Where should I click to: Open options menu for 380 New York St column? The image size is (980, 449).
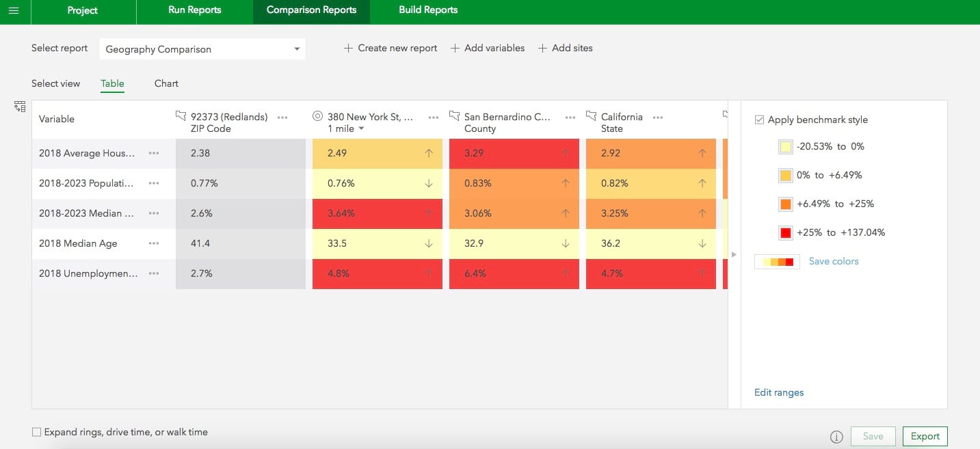[x=434, y=118]
